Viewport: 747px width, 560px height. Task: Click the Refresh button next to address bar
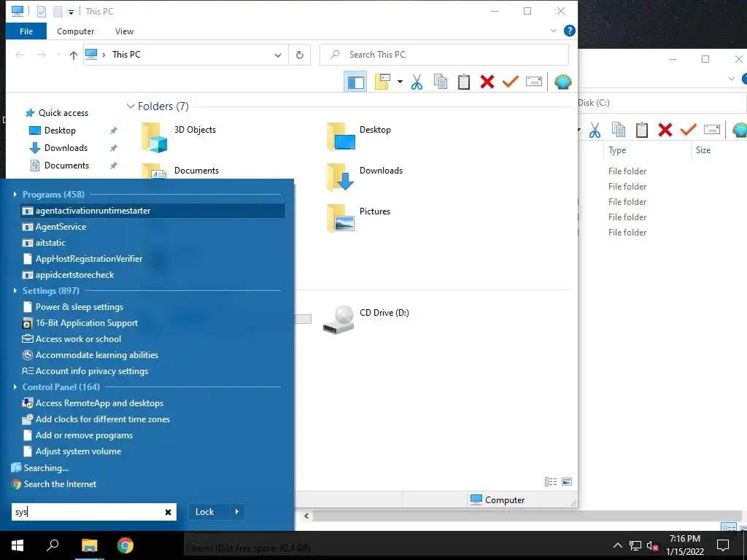(x=300, y=55)
